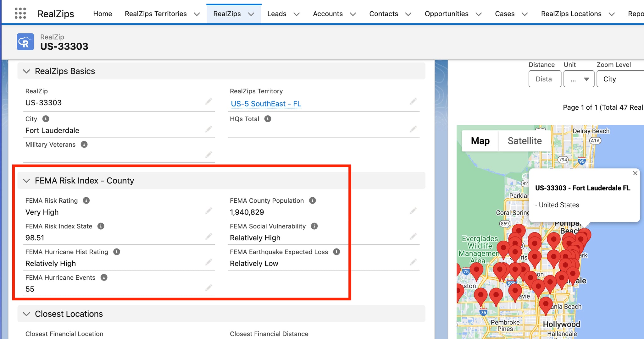Open the Unit dropdown
Screen dimensions: 644x339
579,79
